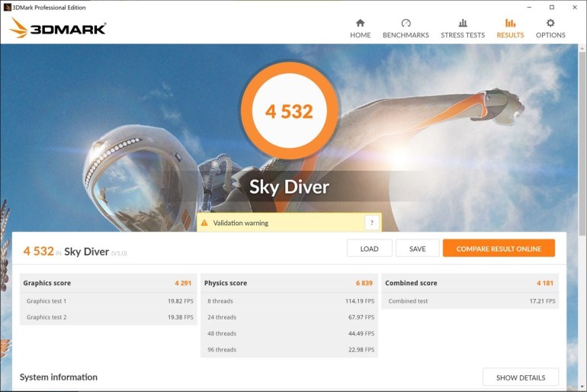Open Stress Tests via bar chart icon
This screenshot has height=392, width=587.
[463, 23]
